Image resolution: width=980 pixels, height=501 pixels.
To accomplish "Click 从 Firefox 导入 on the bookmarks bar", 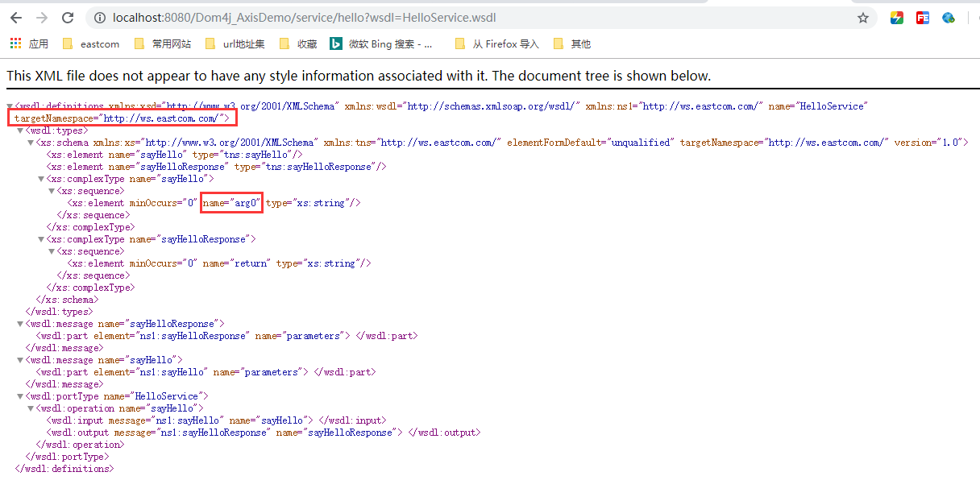I will (500, 43).
